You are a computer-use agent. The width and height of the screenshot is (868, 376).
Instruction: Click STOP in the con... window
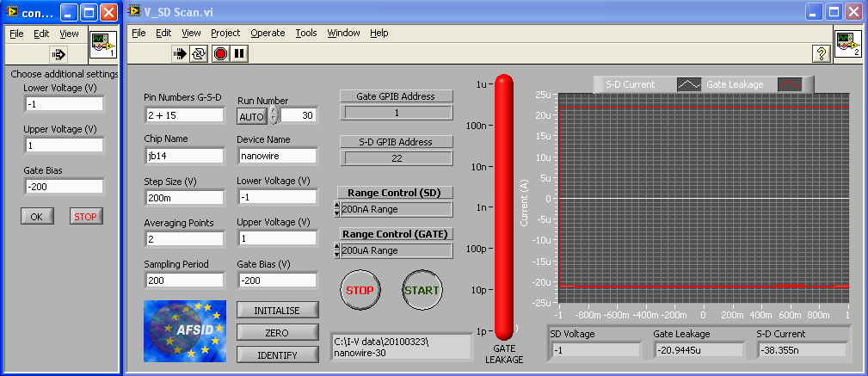(x=86, y=217)
